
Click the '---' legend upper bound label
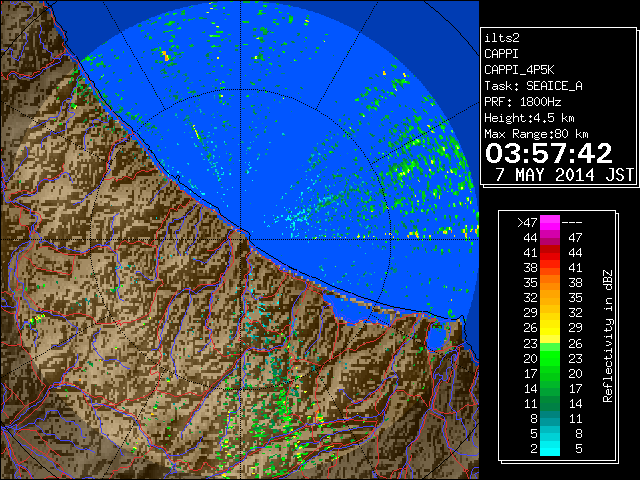(x=572, y=223)
